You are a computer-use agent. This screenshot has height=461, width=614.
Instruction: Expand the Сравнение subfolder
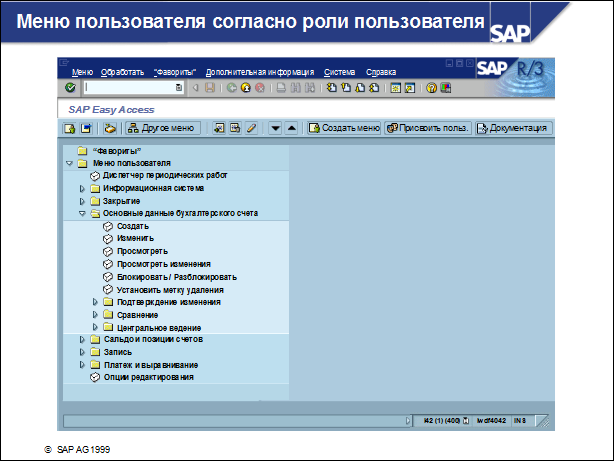[96, 315]
